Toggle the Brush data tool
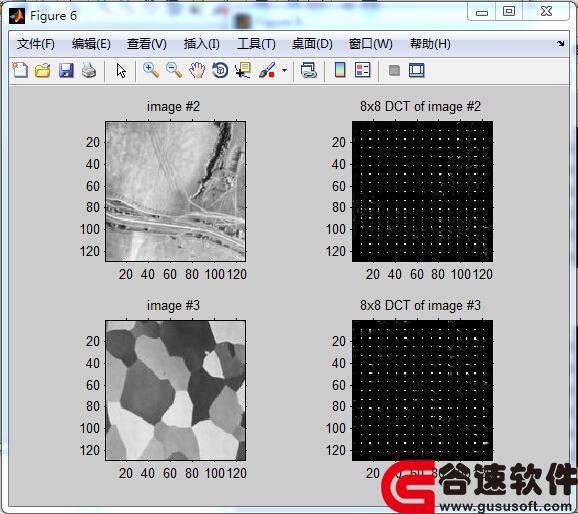 267,70
